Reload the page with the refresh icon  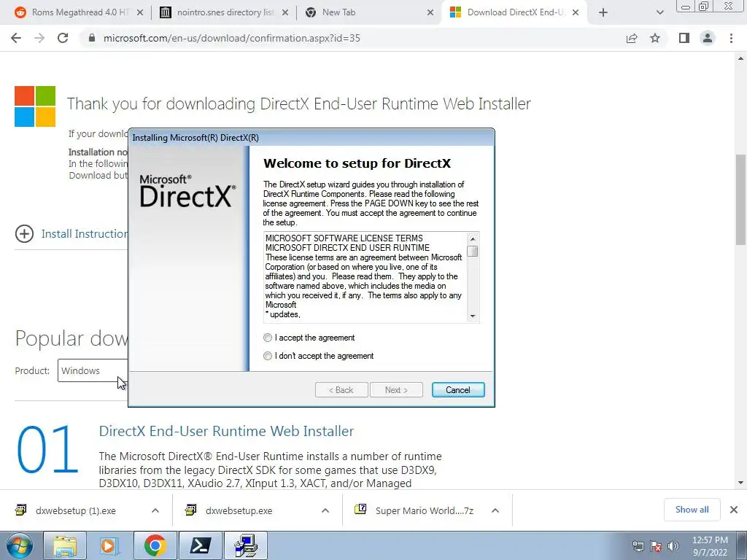[63, 38]
